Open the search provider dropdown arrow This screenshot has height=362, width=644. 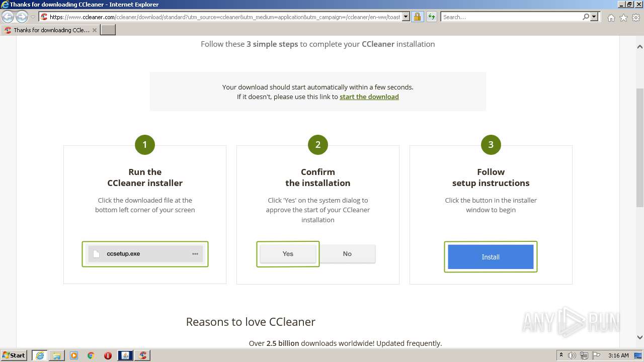point(595,17)
